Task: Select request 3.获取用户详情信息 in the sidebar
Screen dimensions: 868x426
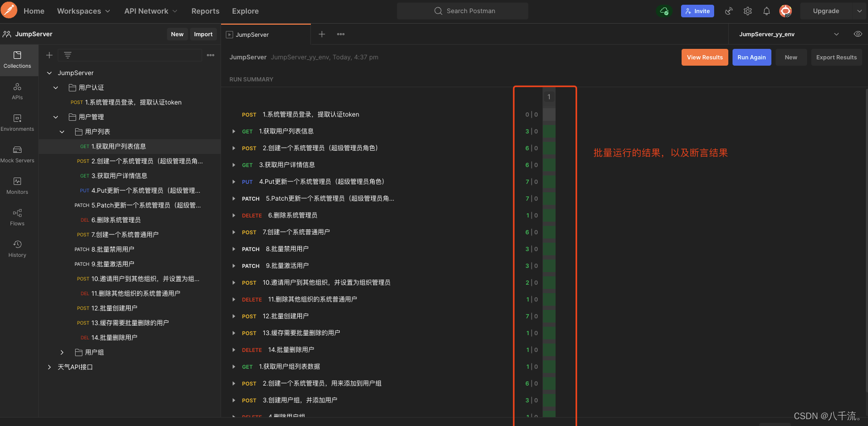Action: (x=129, y=176)
